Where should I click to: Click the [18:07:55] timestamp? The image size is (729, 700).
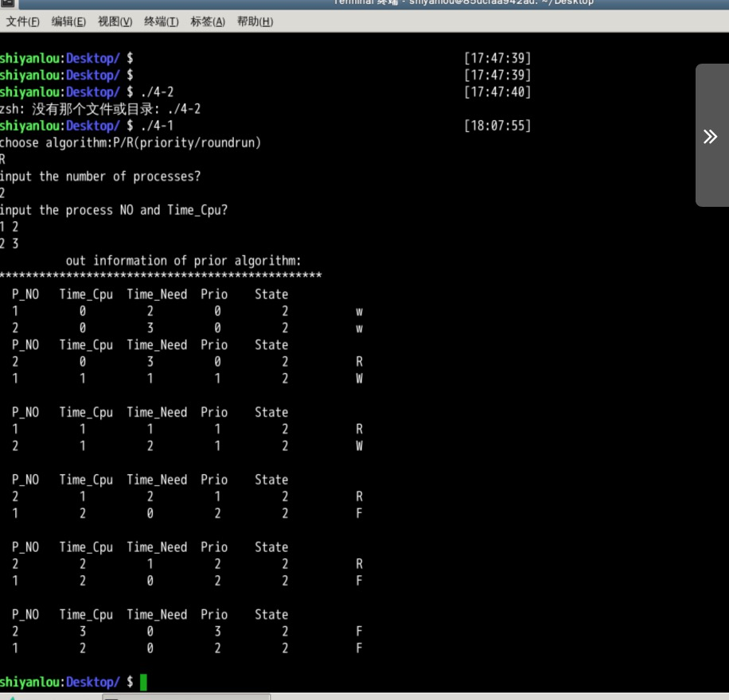tap(497, 126)
